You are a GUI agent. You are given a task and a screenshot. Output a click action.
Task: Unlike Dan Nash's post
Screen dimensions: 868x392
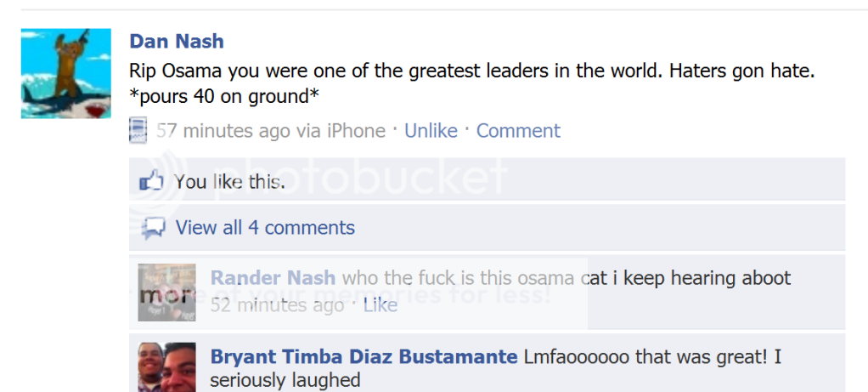(431, 131)
